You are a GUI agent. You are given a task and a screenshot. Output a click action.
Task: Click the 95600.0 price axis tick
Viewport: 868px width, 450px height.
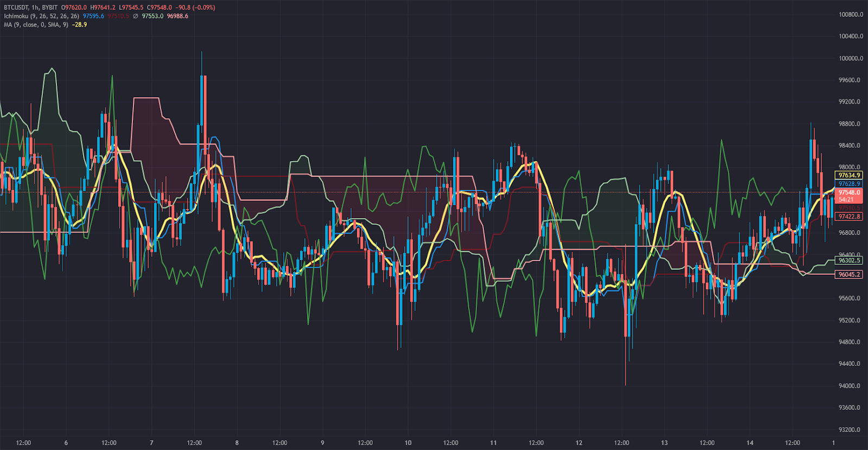click(x=851, y=299)
